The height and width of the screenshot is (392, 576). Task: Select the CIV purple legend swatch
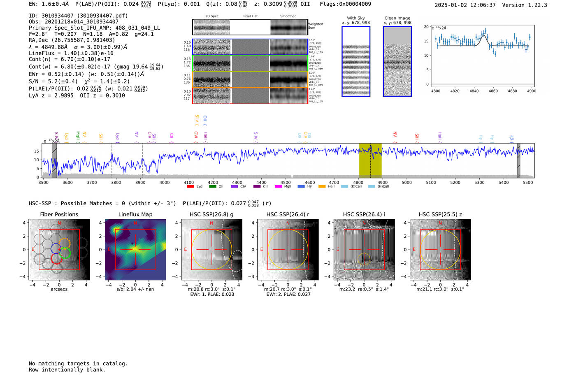click(235, 186)
